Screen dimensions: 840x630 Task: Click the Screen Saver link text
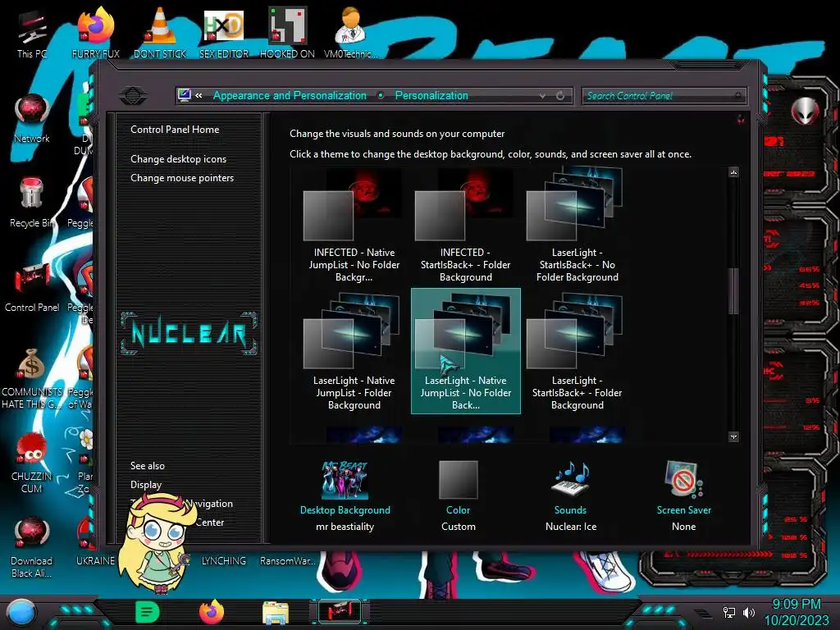click(x=684, y=510)
